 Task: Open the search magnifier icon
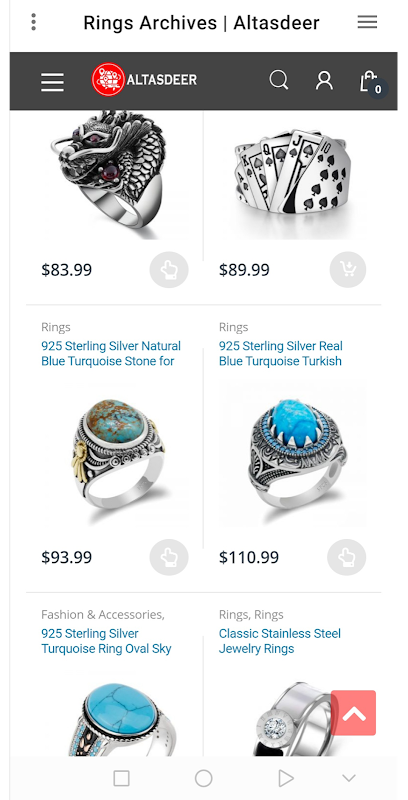click(278, 80)
